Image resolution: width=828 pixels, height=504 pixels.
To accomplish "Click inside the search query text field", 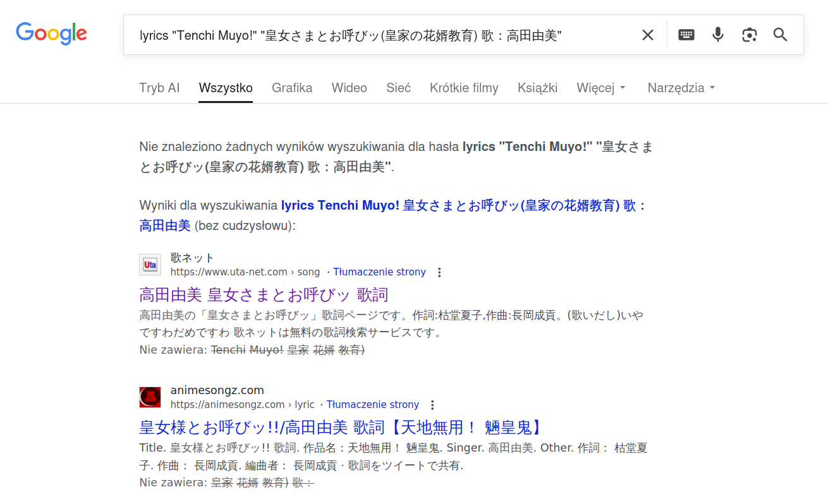I will [x=379, y=35].
